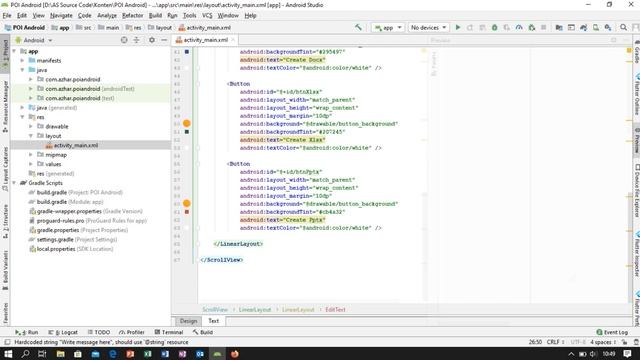Open the File menu
The image size is (640, 360).
7,16
